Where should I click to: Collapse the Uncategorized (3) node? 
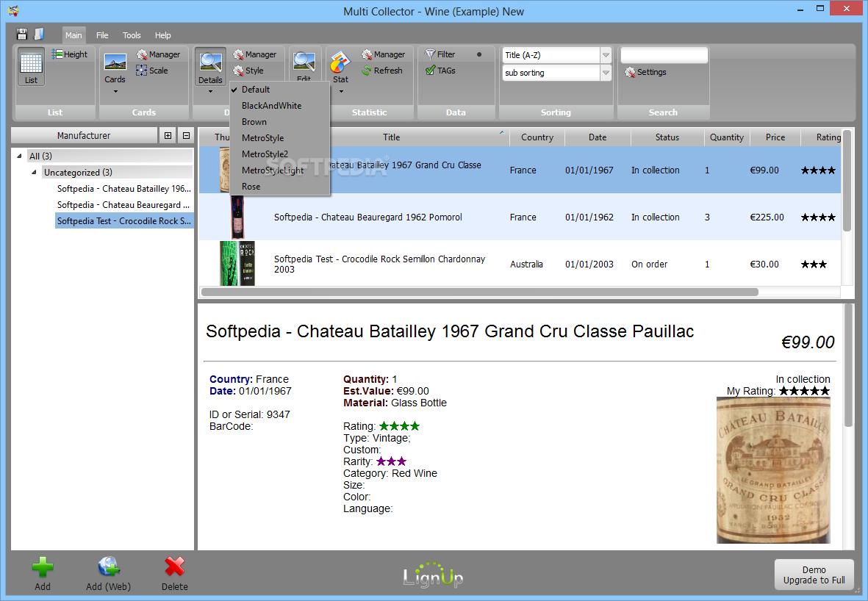point(35,172)
